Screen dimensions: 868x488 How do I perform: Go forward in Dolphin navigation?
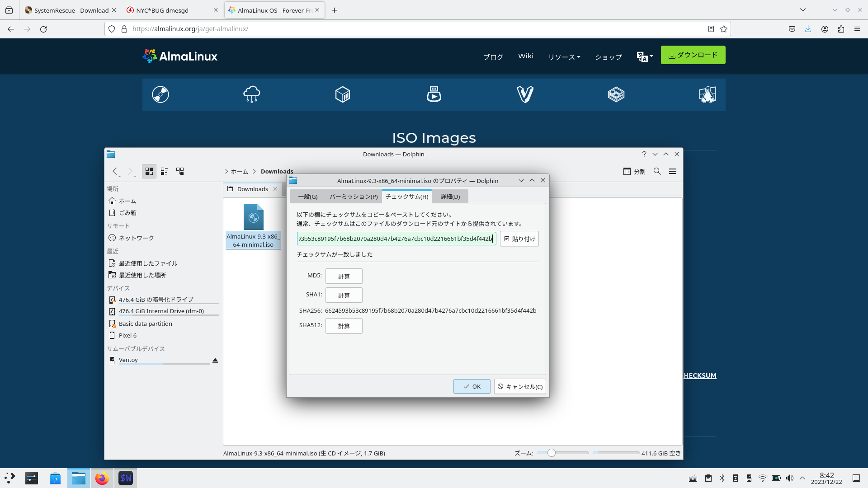130,171
